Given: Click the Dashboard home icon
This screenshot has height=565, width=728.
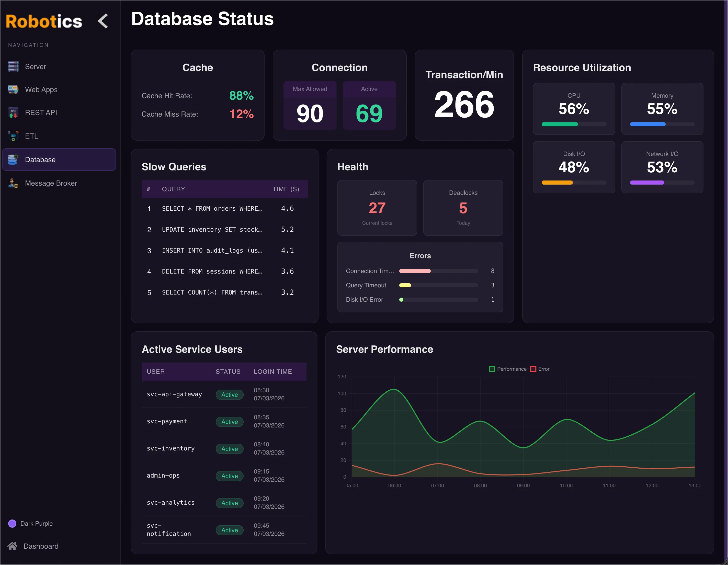Looking at the screenshot, I should tap(12, 546).
